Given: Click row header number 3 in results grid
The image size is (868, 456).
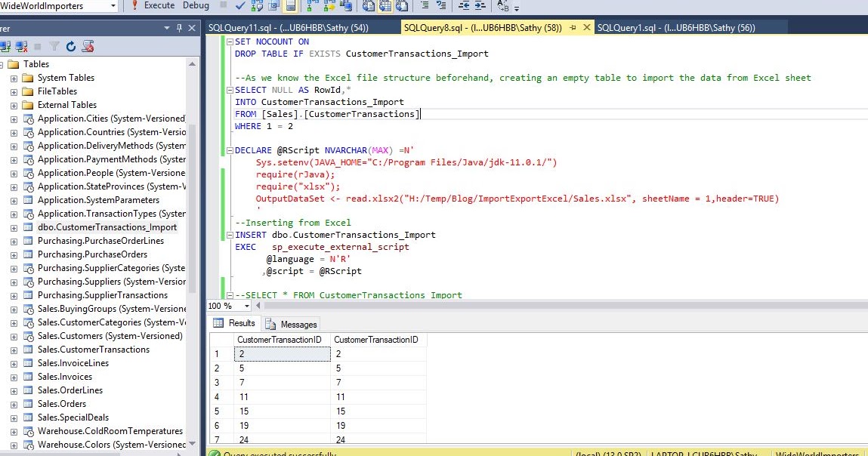Looking at the screenshot, I should tap(221, 383).
